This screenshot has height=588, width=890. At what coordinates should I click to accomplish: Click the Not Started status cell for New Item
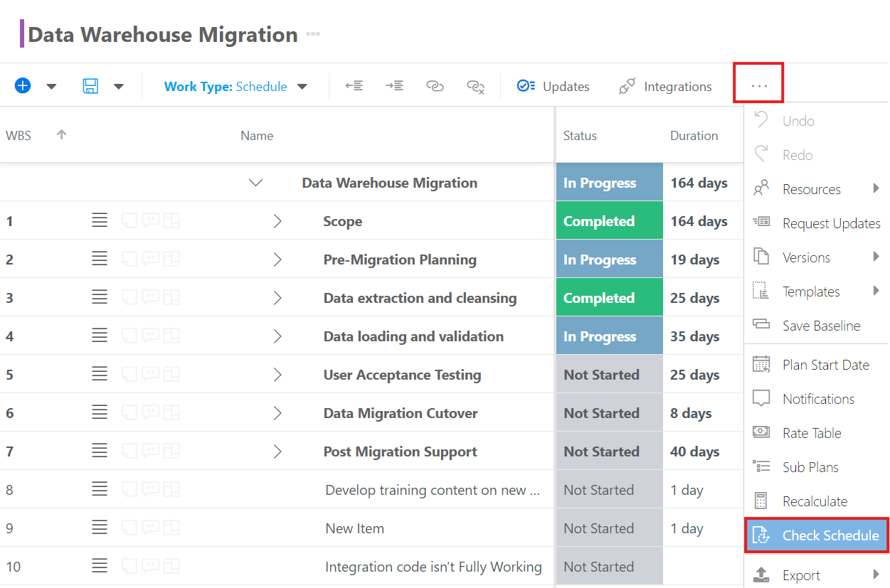609,528
